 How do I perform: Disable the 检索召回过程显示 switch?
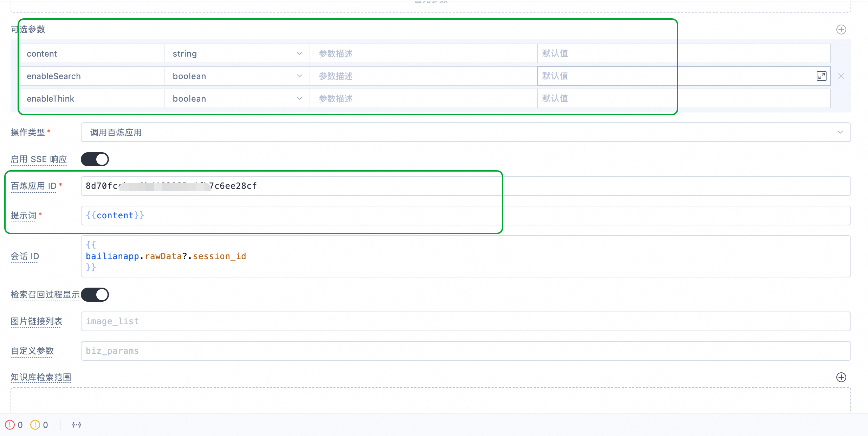[95, 295]
